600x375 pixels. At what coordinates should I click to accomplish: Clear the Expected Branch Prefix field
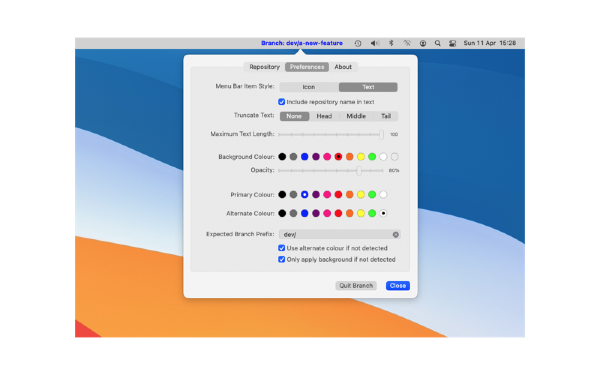[x=396, y=235]
